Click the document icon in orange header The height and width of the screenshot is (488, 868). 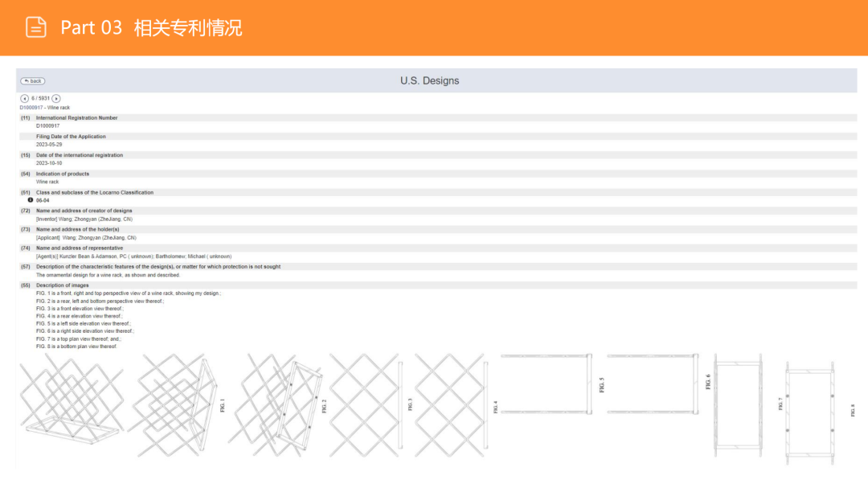36,27
